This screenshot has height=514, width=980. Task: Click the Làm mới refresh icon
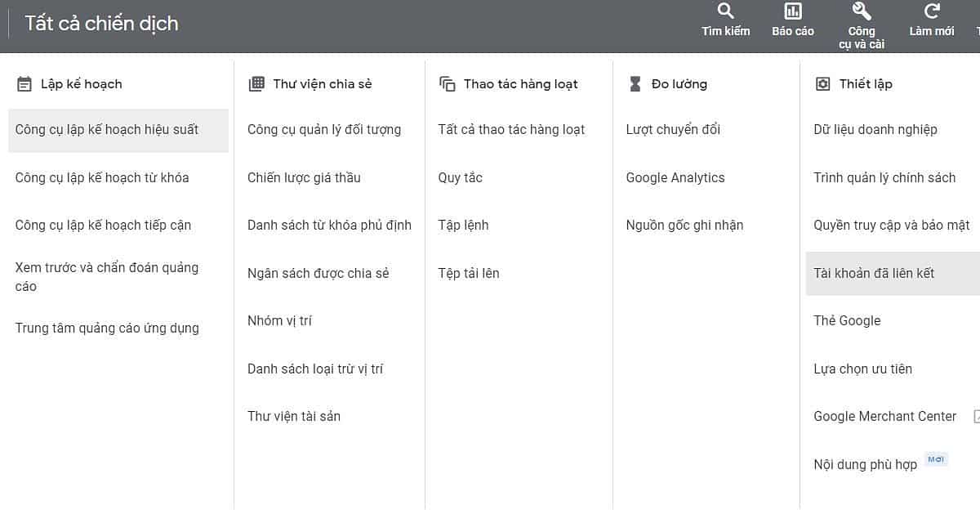coord(932,11)
